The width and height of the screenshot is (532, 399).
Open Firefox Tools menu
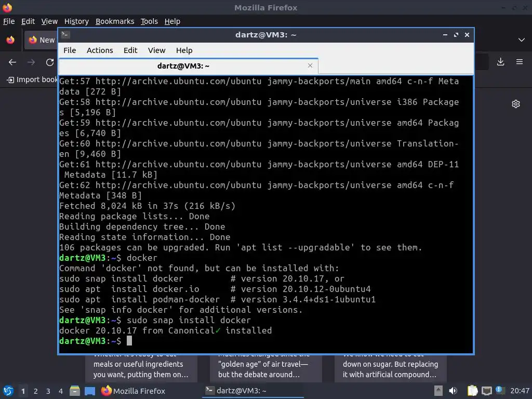(x=149, y=21)
